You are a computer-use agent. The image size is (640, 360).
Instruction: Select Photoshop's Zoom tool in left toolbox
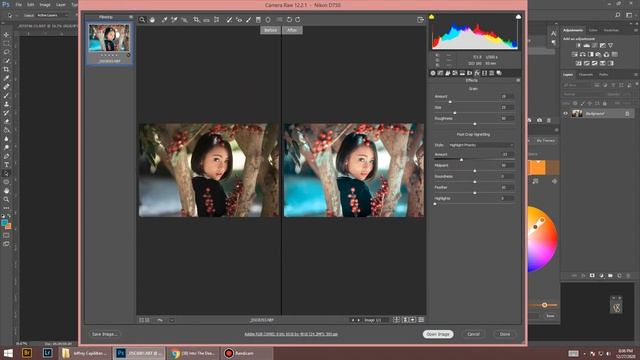tap(6, 199)
